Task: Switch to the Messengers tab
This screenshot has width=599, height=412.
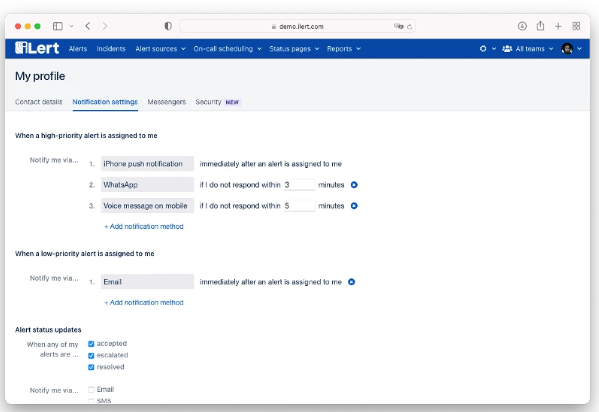Action: click(x=167, y=102)
